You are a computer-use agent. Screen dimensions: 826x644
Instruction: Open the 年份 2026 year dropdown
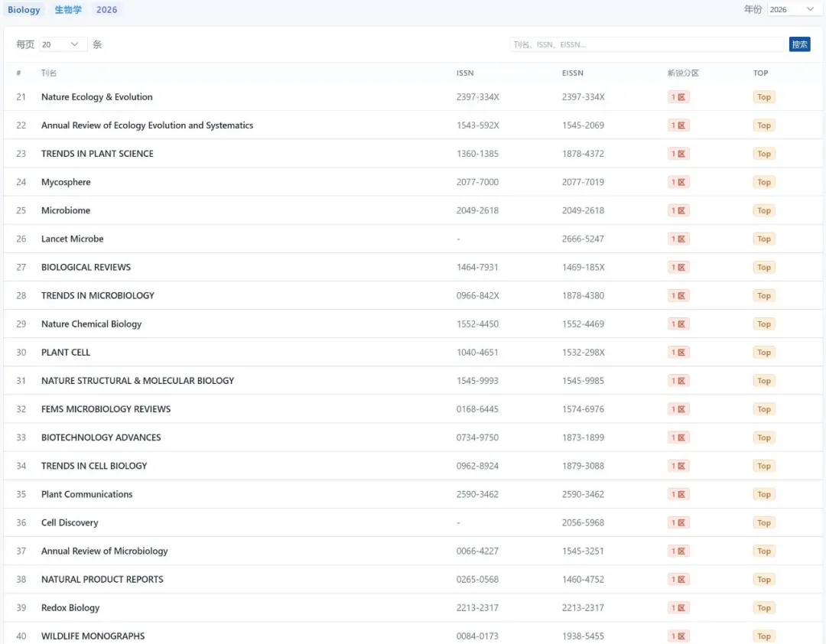coord(792,9)
